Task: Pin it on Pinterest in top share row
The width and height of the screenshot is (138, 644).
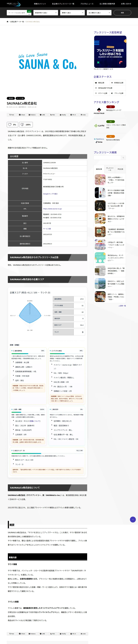Action: pos(73,115)
